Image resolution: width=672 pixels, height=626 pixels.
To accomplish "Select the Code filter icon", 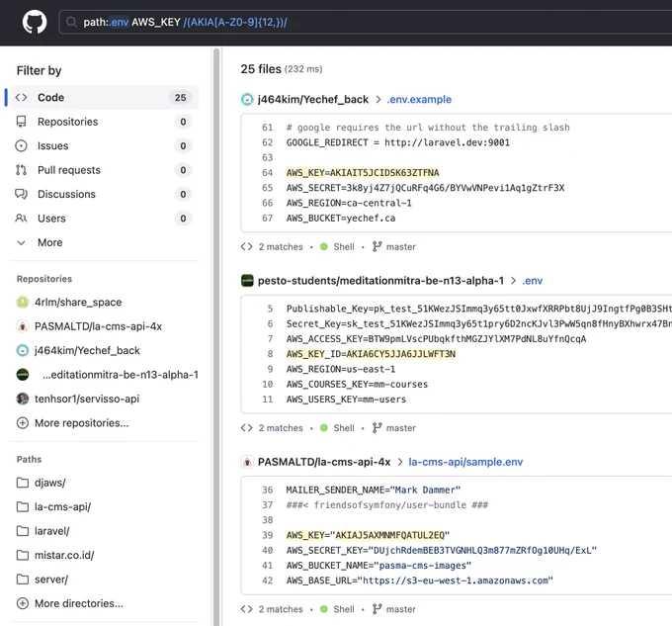I will tap(21, 97).
